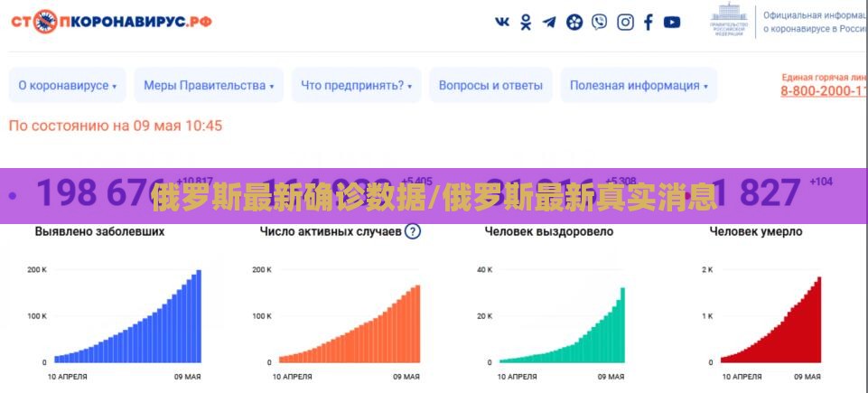Open the Instagram icon

[626, 23]
